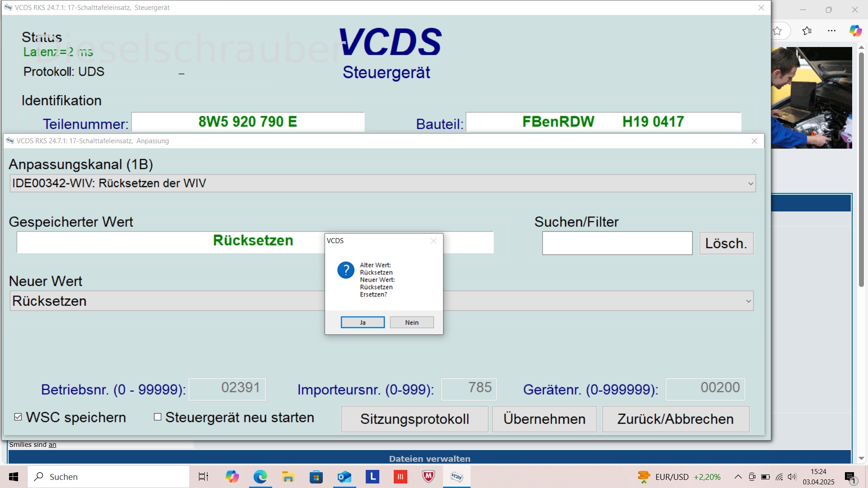The width and height of the screenshot is (868, 488).
Task: Open Copilot sidebar icon in Edge
Action: pos(855,31)
